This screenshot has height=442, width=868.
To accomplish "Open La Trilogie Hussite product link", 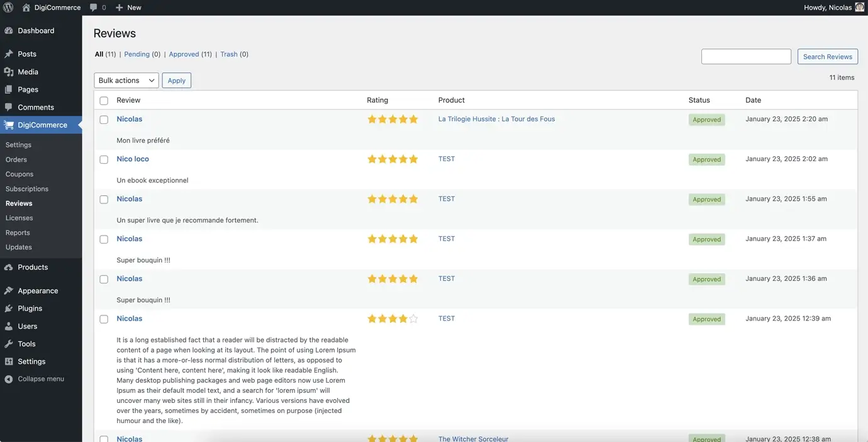I will pos(496,119).
